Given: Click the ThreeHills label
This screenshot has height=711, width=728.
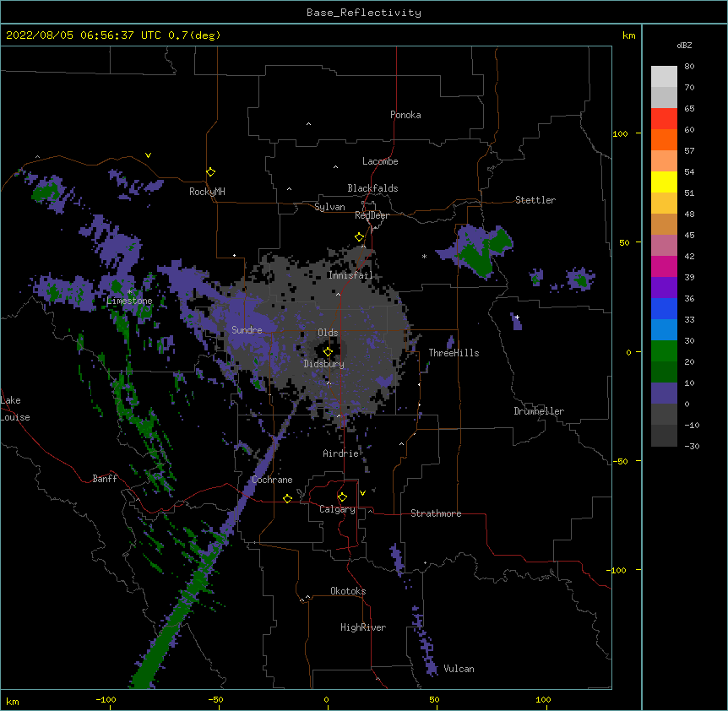Looking at the screenshot, I should tap(454, 353).
